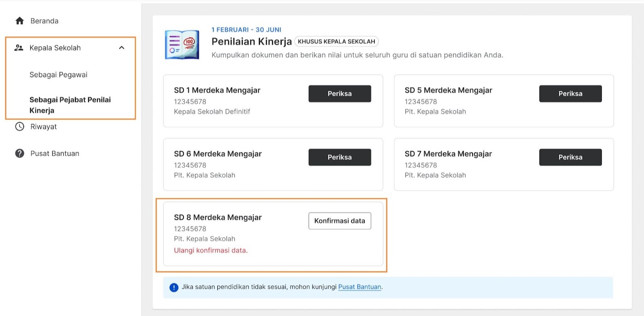Click the KHUSUS KEPALA SEKOLAH badge
The height and width of the screenshot is (316, 644).
[x=336, y=42]
